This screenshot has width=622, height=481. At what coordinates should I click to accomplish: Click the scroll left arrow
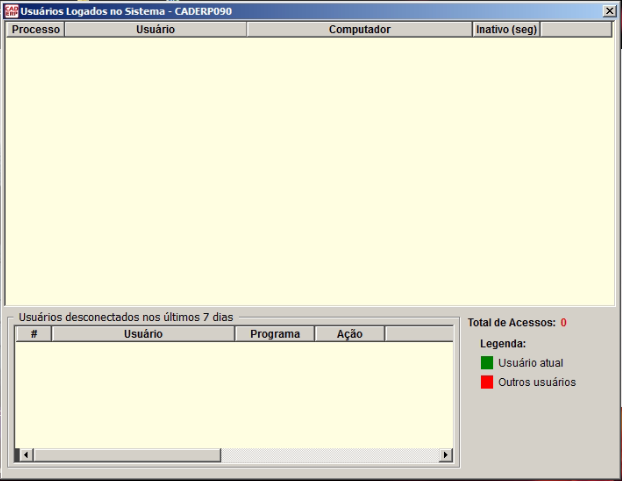pos(26,455)
